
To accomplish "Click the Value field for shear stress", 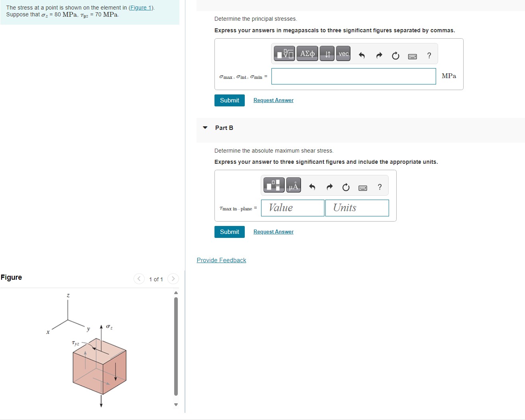I will (x=292, y=208).
